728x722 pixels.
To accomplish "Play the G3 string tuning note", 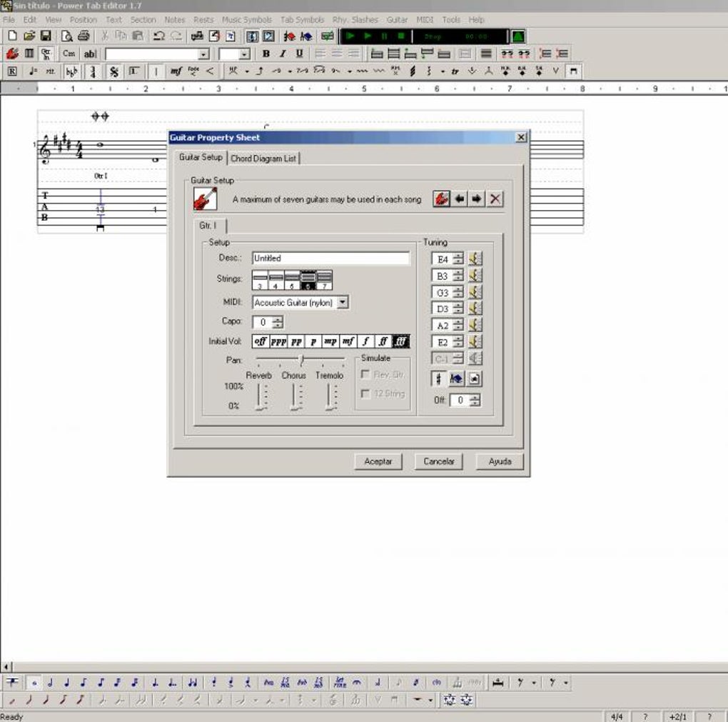I will click(x=475, y=292).
